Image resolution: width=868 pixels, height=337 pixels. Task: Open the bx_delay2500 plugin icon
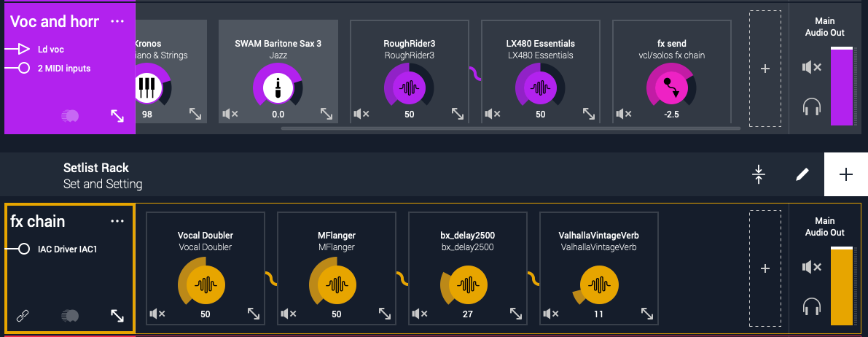[x=468, y=285]
